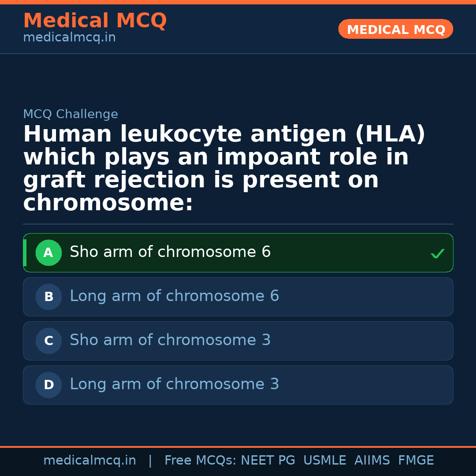Choose answer 'Sho arm of chromosome 6'
The height and width of the screenshot is (476, 476).
click(x=170, y=252)
